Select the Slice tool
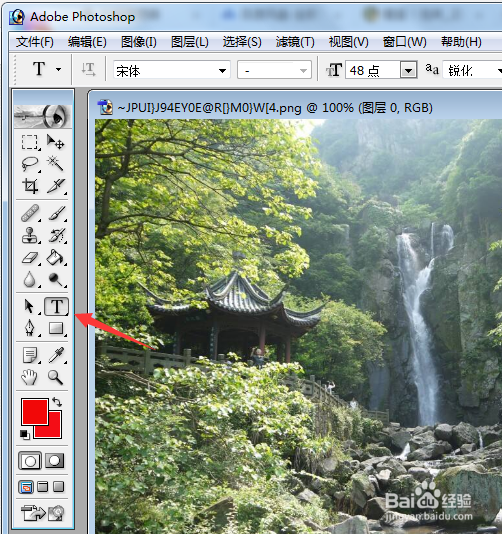Screen dimensions: 502x534 [56, 186]
